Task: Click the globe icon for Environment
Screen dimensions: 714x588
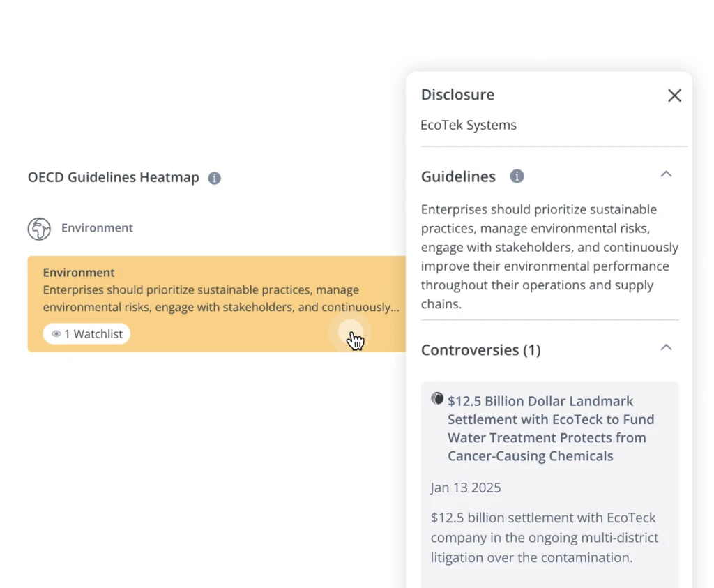Action: click(39, 228)
